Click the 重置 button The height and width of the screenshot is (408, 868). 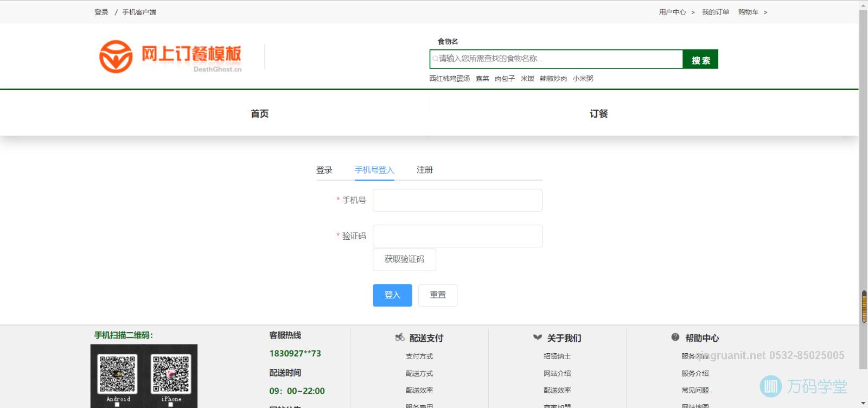[438, 295]
